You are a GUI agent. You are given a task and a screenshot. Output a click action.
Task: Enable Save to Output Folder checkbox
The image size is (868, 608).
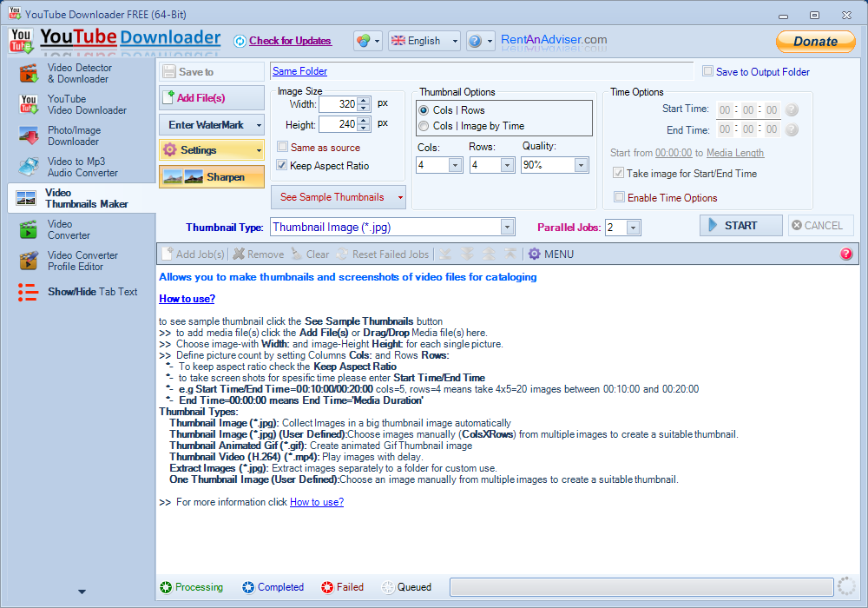pos(707,71)
